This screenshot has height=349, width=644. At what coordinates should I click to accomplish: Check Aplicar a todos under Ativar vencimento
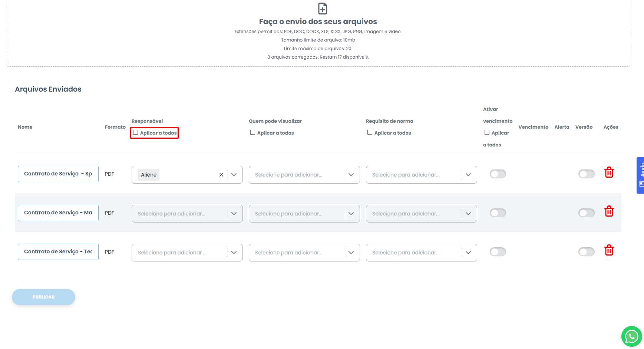pos(487,132)
